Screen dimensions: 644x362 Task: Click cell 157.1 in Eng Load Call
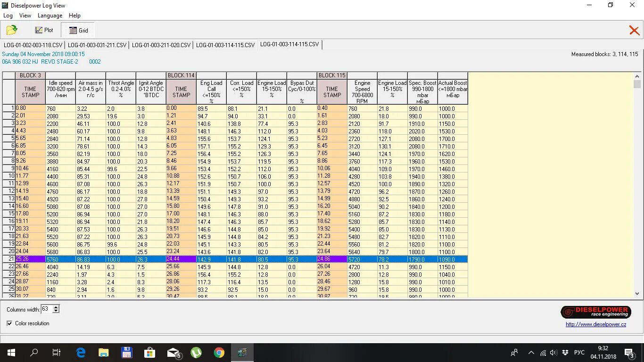pyautogui.click(x=211, y=146)
